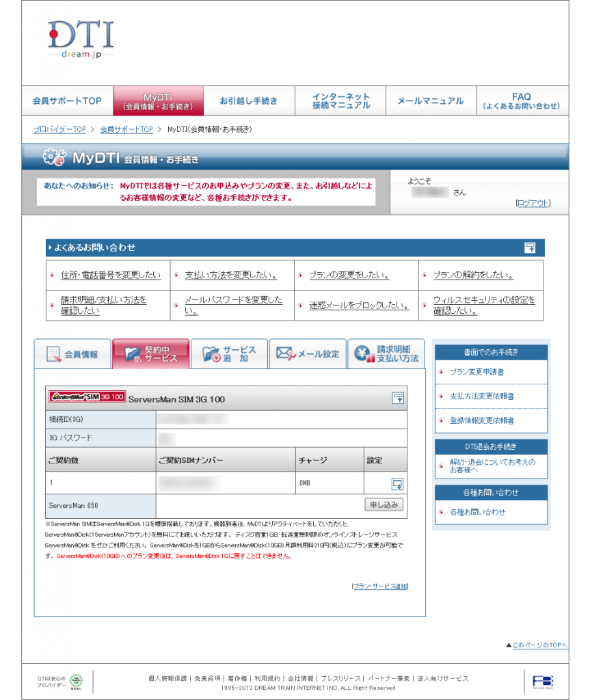Open 著作権 footer link
Screen dimensions: 590x700
click(x=237, y=678)
